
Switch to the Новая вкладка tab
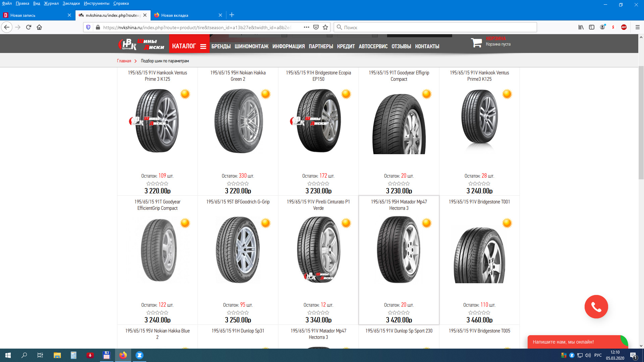(x=188, y=15)
